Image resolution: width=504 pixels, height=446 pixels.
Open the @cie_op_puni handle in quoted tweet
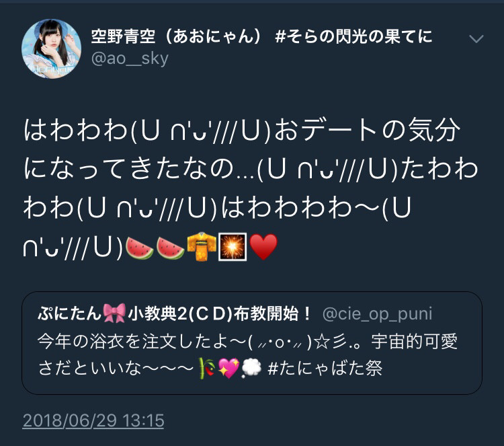378,313
